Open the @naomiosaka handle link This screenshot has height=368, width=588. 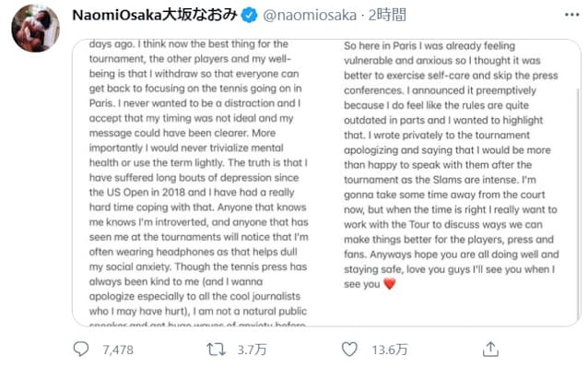click(310, 16)
